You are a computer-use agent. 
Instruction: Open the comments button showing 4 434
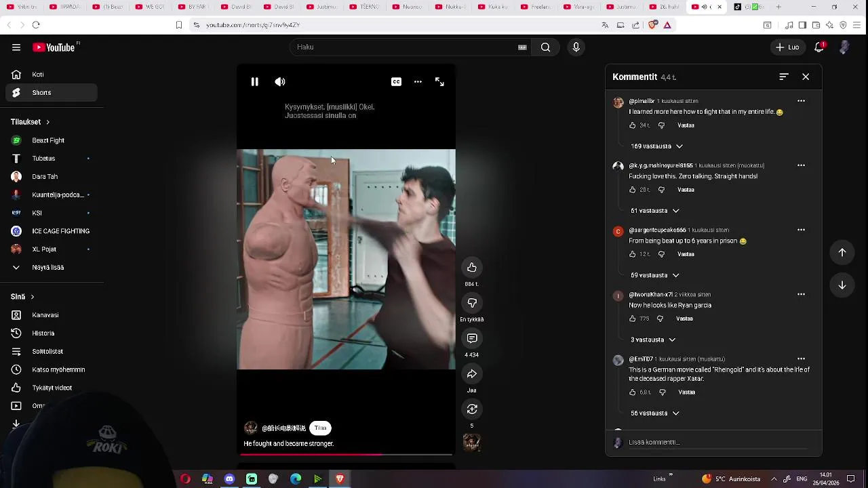[472, 338]
